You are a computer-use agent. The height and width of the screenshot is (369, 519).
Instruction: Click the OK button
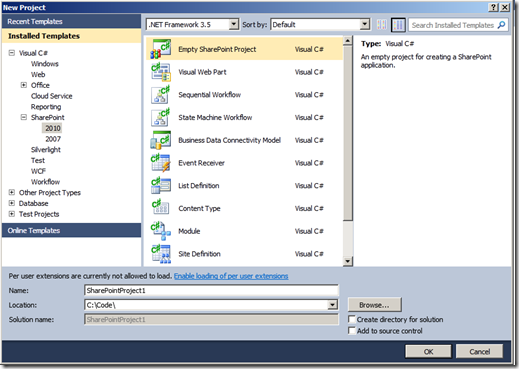click(x=428, y=351)
